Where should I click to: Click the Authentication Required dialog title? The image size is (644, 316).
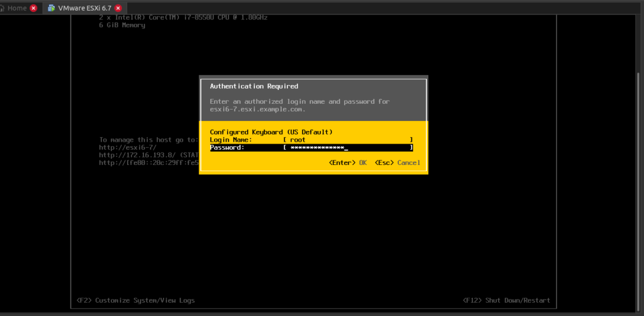[x=254, y=86]
